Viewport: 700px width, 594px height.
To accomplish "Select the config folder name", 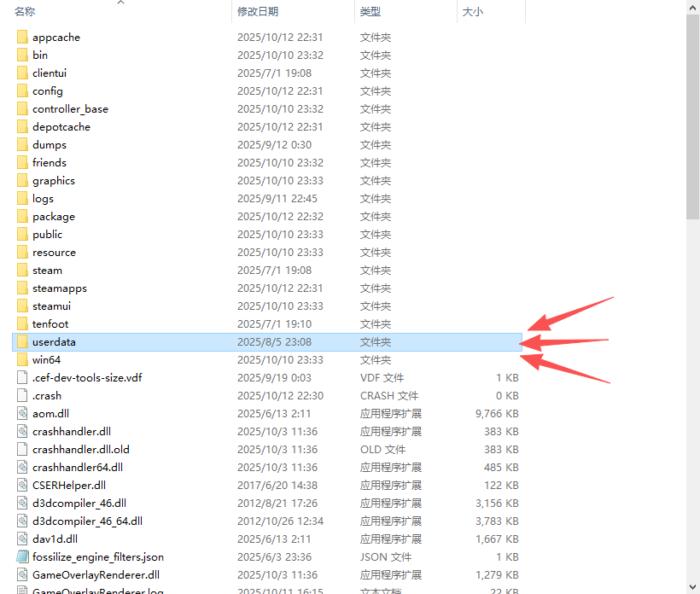I will (x=48, y=90).
